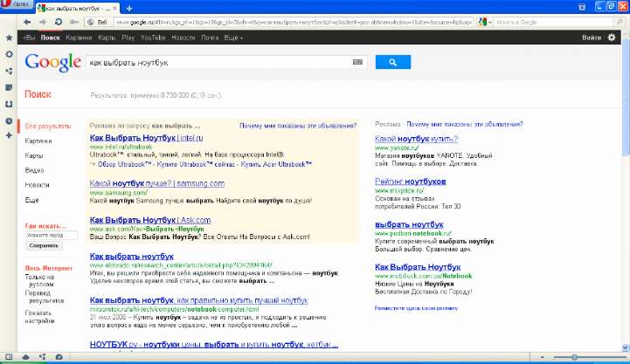The height and width of the screenshot is (364, 630).
Task: Click 'Только на русском' filter
Action: (40, 280)
